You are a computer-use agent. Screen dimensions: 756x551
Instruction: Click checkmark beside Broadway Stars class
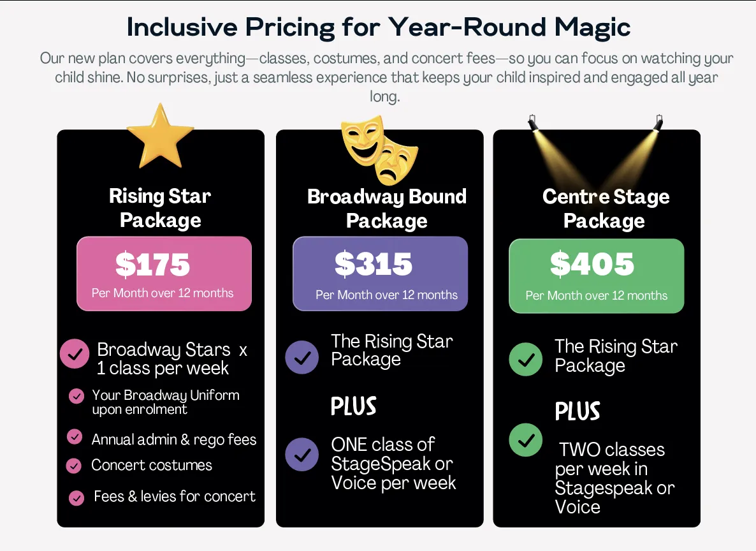(75, 354)
